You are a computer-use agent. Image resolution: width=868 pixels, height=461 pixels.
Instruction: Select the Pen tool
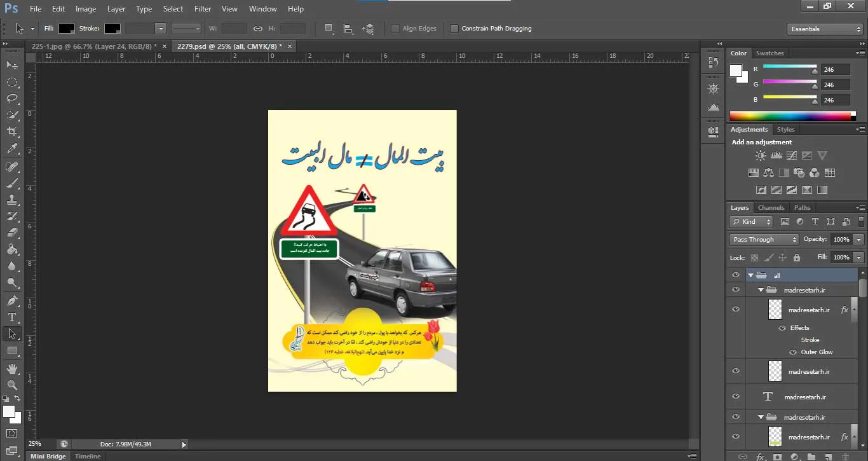pos(12,300)
